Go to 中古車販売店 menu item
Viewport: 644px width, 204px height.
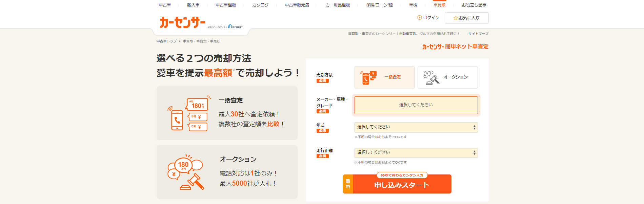click(297, 5)
